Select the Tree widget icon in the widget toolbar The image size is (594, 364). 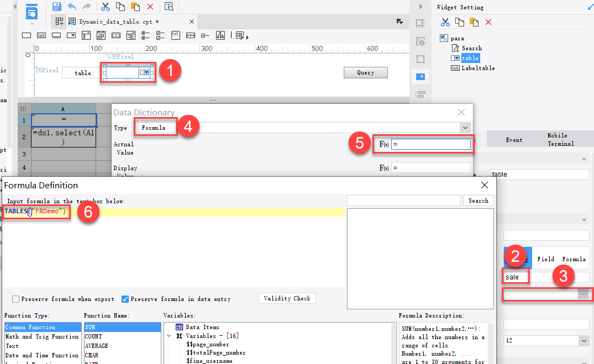tap(220, 35)
